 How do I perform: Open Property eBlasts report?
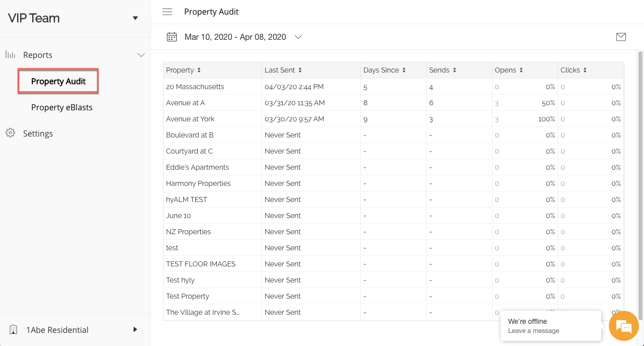click(62, 107)
